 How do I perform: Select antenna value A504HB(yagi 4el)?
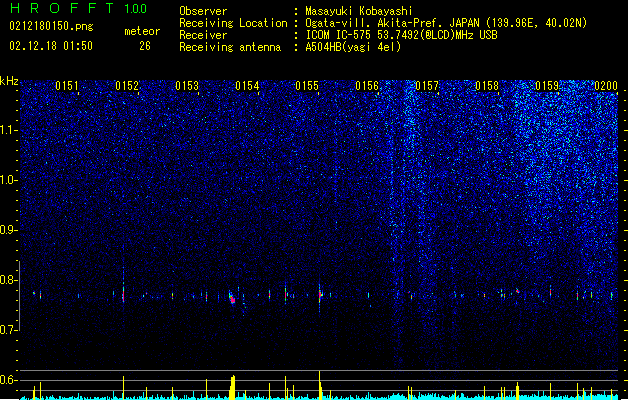(353, 47)
